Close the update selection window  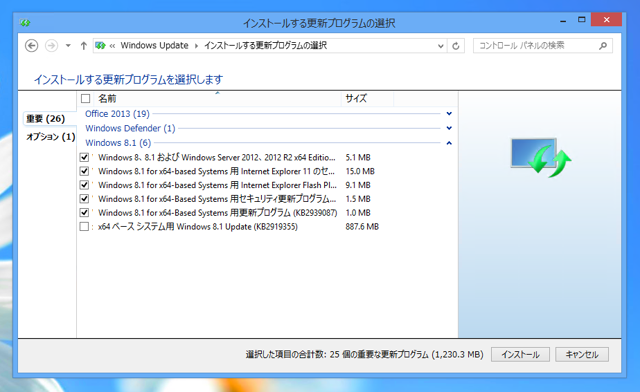point(606,20)
